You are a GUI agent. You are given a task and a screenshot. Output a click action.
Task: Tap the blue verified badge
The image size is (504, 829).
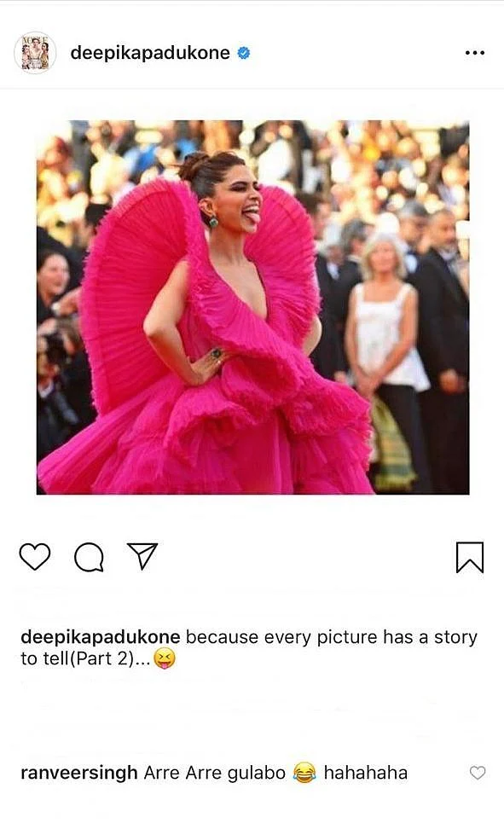click(x=243, y=53)
